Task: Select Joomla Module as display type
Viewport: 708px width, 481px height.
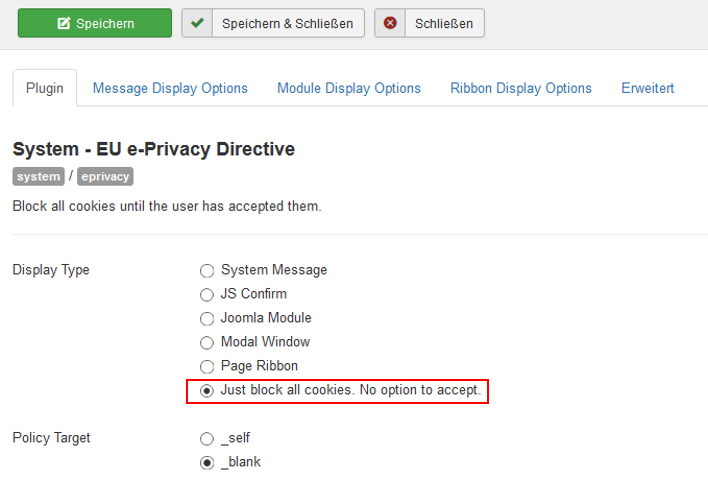Action: coord(207,318)
